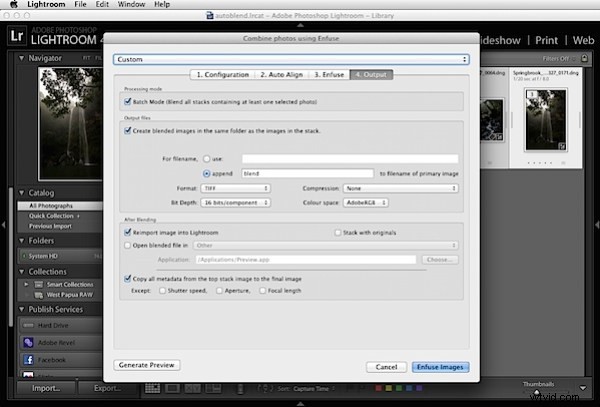Image resolution: width=600 pixels, height=407 pixels.
Task: Click the Cancel button
Action: pyautogui.click(x=386, y=367)
